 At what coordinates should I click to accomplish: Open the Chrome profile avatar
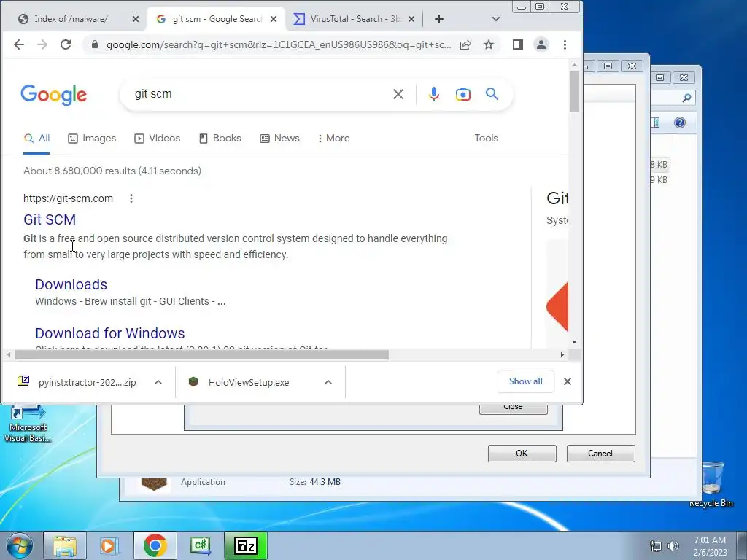(x=541, y=44)
